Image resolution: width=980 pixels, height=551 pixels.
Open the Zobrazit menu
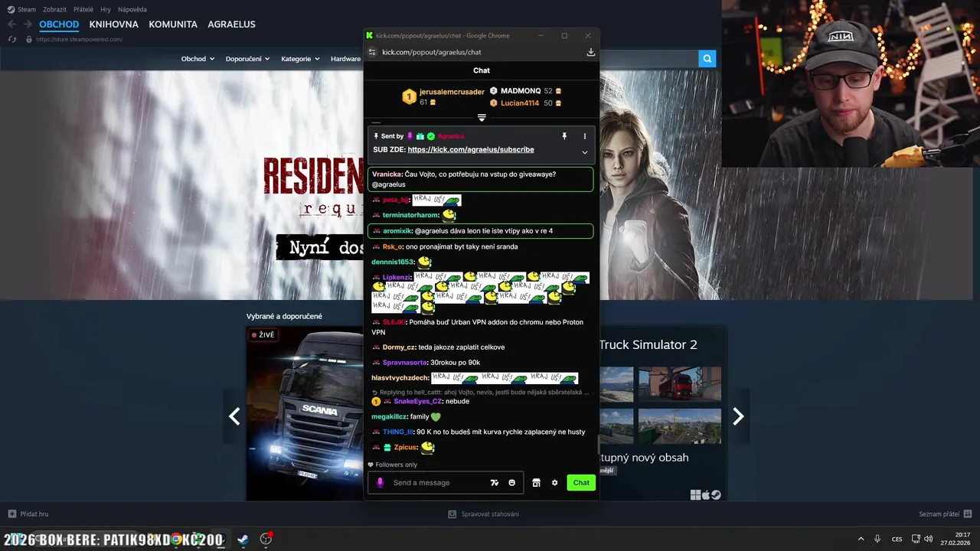pos(54,9)
